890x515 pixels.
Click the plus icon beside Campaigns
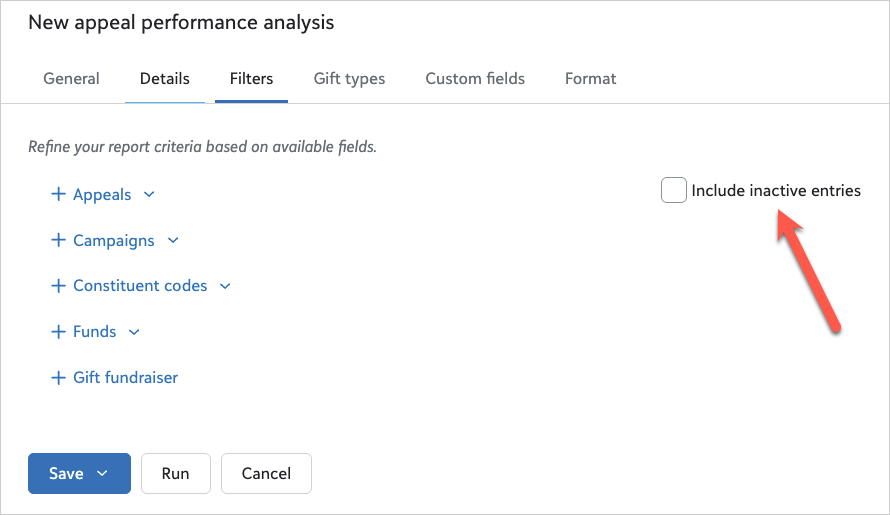coord(58,241)
